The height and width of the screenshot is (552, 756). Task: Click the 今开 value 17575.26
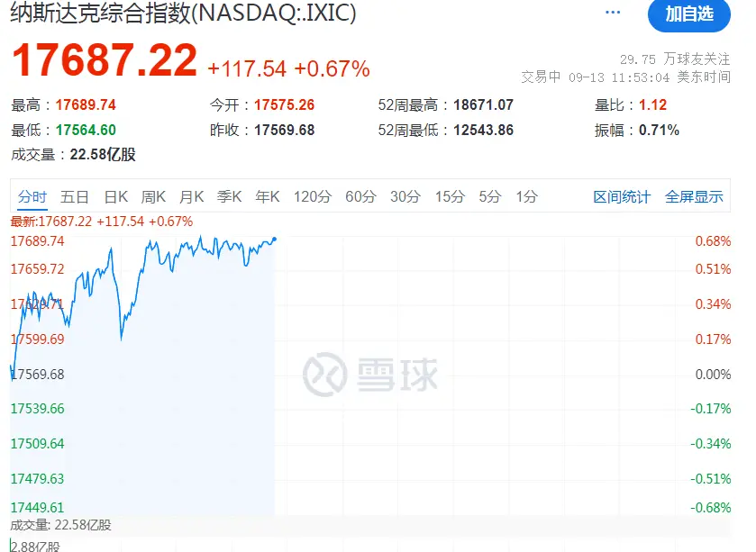click(285, 105)
